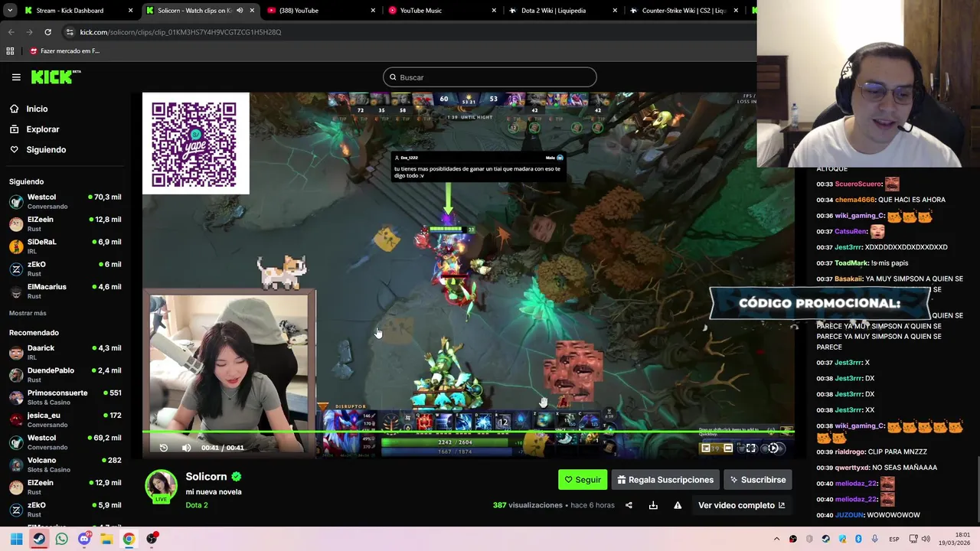Open Westcol channel with 70,3 mil viewers
Viewport: 980px width, 551px height.
coord(65,201)
